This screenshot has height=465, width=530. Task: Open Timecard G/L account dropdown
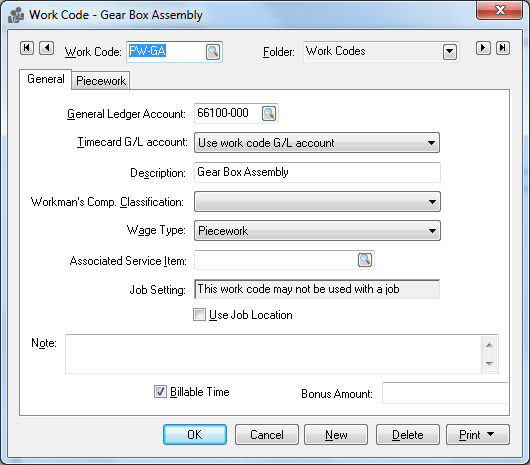pyautogui.click(x=317, y=143)
